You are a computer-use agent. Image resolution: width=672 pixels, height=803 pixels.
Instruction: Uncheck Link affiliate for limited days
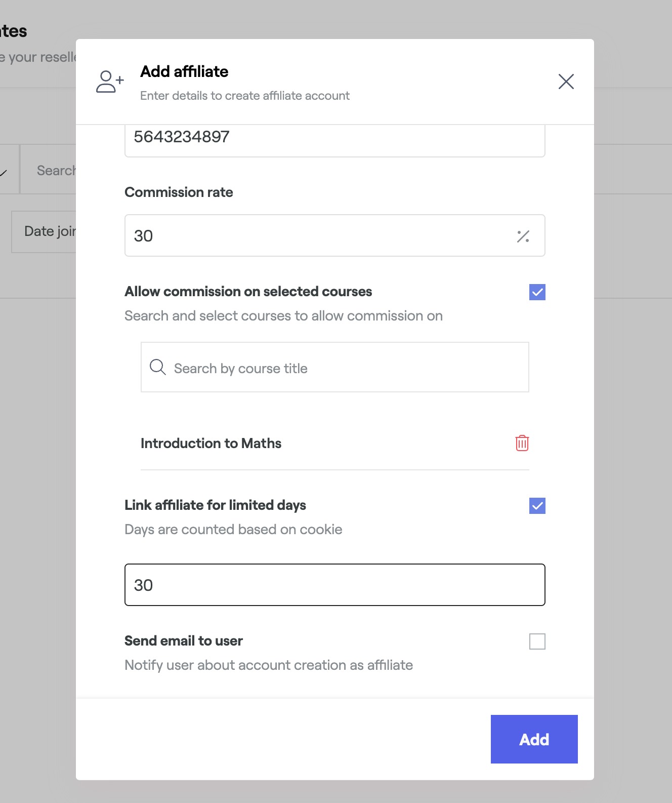[x=537, y=506]
